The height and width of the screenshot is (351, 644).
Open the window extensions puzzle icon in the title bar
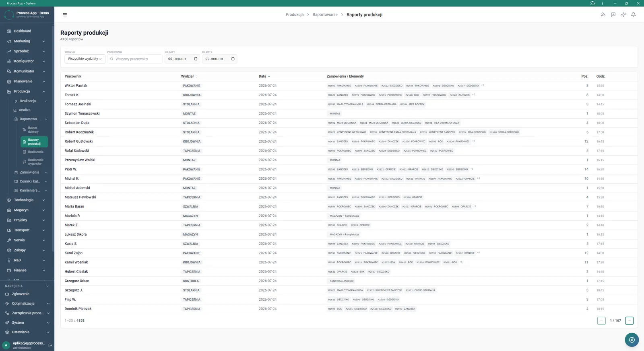(592, 3)
